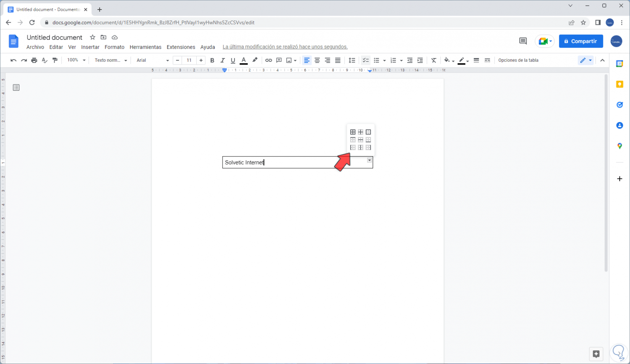The height and width of the screenshot is (364, 630).
Task: Choose the text color
Action: [x=244, y=60]
